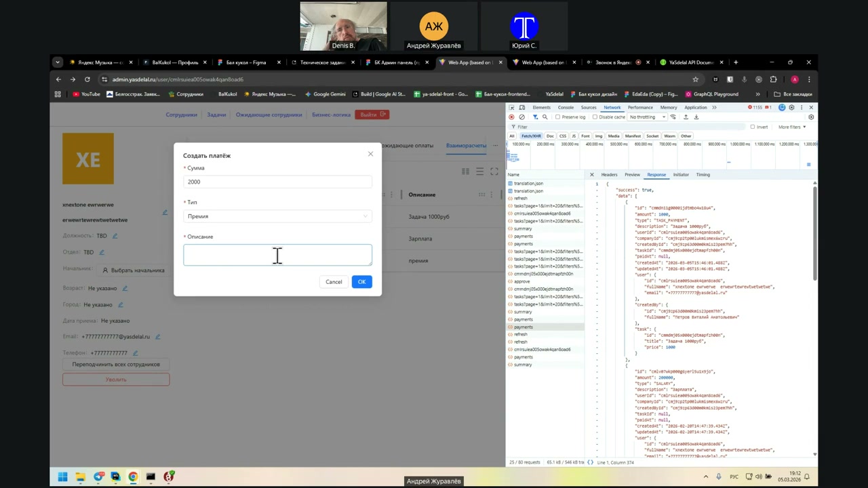Toggle the Preserve log checkbox
This screenshot has height=488, width=868.
tap(558, 117)
